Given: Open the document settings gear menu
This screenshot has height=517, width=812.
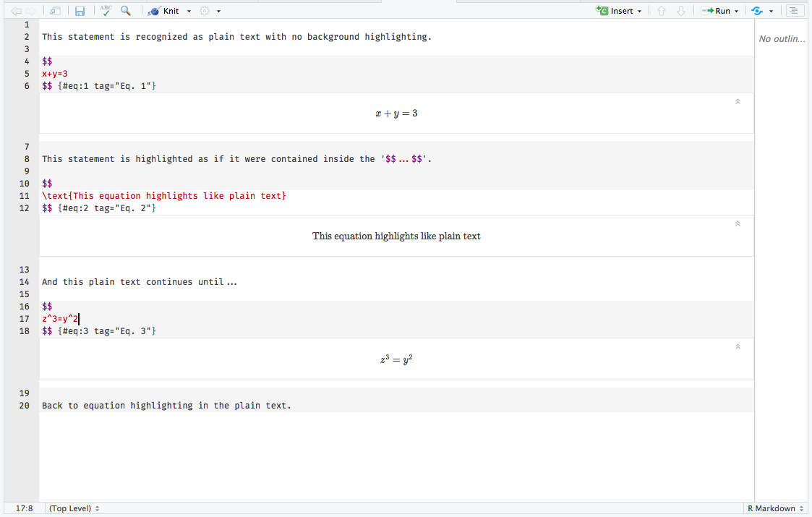Looking at the screenshot, I should 205,10.
